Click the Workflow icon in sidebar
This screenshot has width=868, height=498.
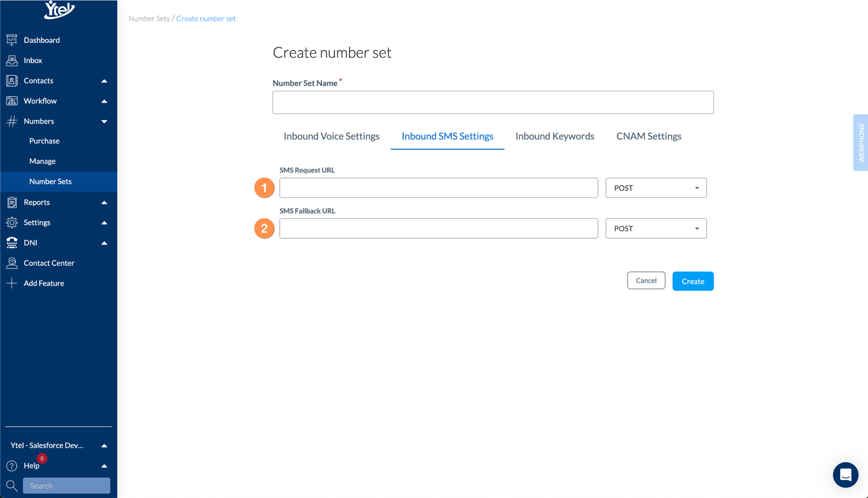(12, 101)
